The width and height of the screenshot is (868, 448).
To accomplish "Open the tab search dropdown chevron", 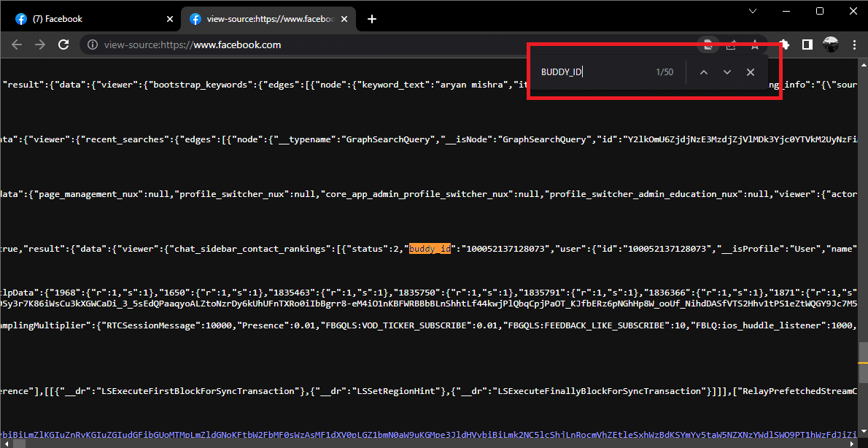I will point(752,11).
